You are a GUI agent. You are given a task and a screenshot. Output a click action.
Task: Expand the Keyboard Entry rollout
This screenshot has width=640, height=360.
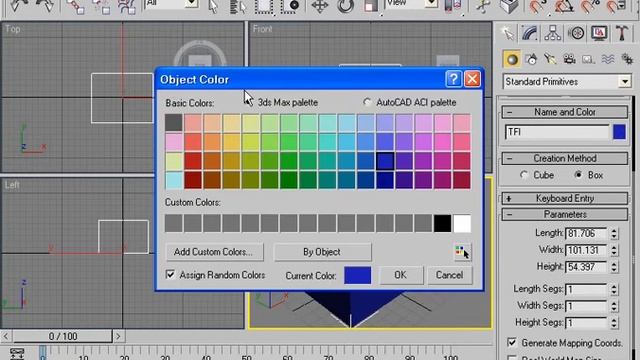tap(564, 198)
